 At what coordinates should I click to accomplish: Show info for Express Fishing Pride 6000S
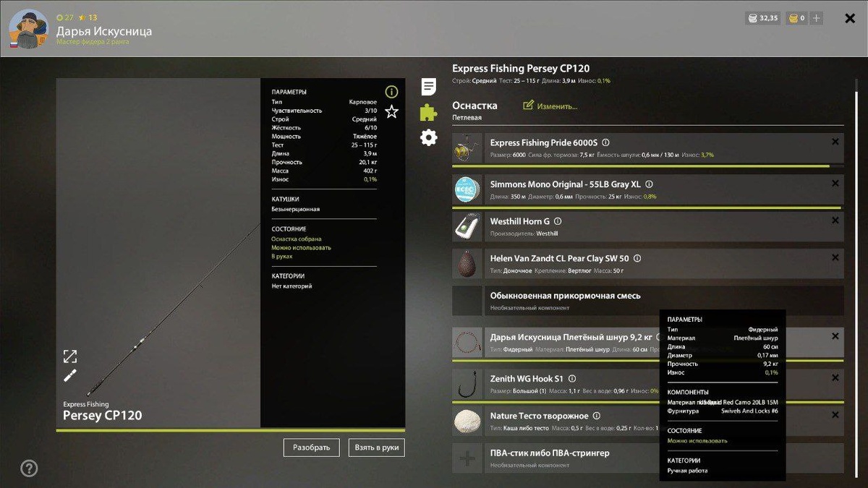click(606, 143)
